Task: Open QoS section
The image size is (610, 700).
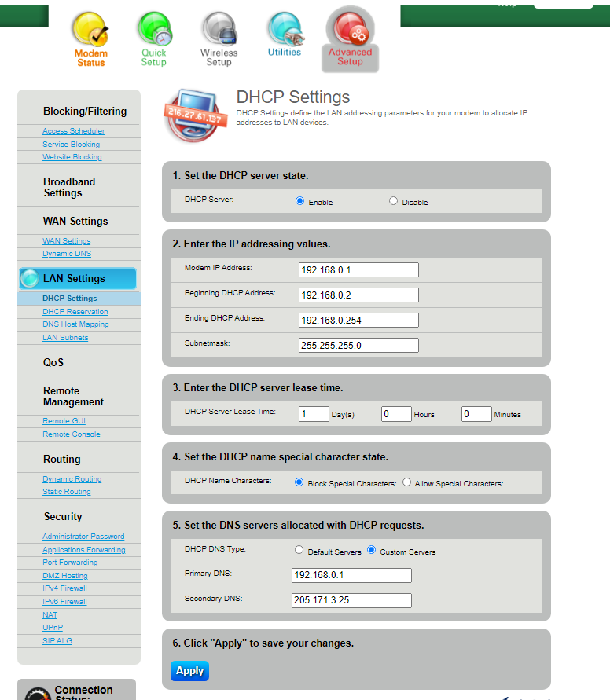Action: (53, 362)
